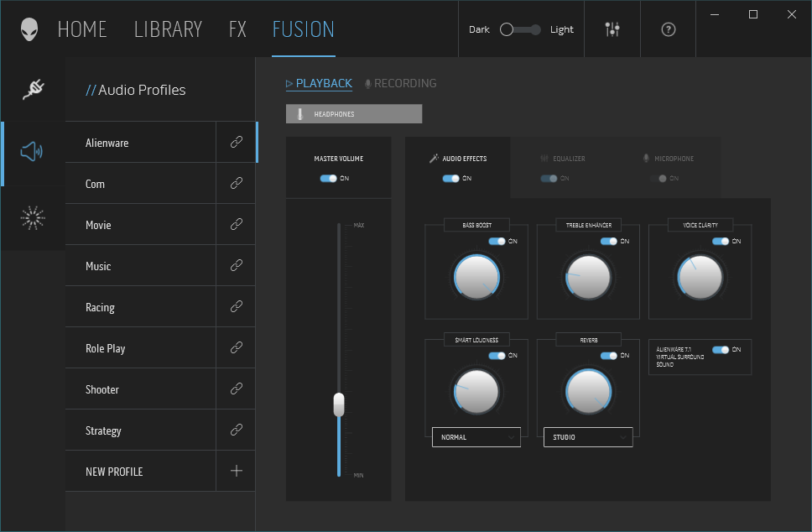The width and height of the screenshot is (812, 532).
Task: Click the Bass Boost knob
Action: click(x=476, y=277)
